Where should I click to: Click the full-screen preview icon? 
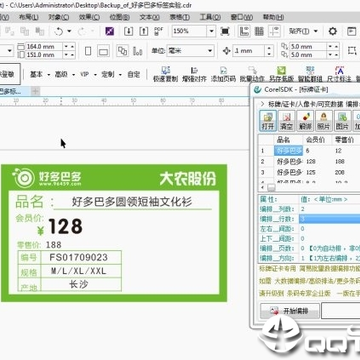click(225, 32)
